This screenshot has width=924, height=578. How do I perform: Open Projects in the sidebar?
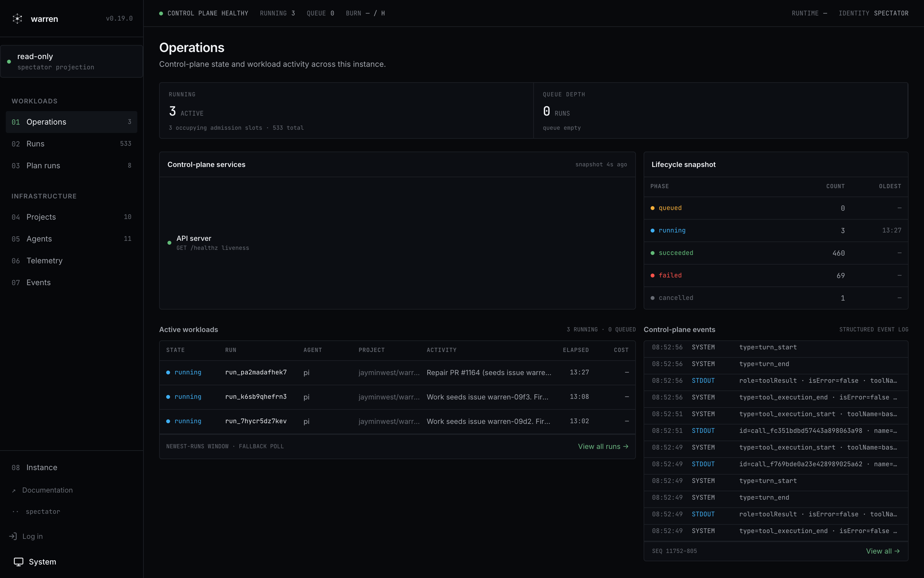(x=72, y=217)
